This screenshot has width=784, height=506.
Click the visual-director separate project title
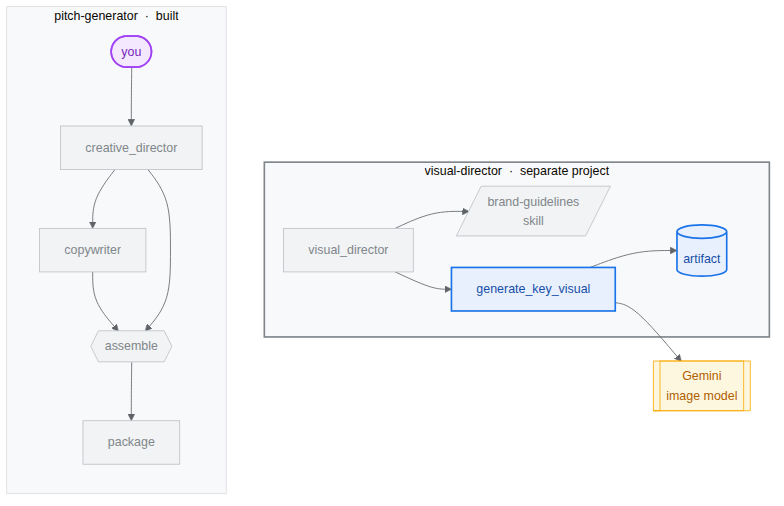pos(516,171)
